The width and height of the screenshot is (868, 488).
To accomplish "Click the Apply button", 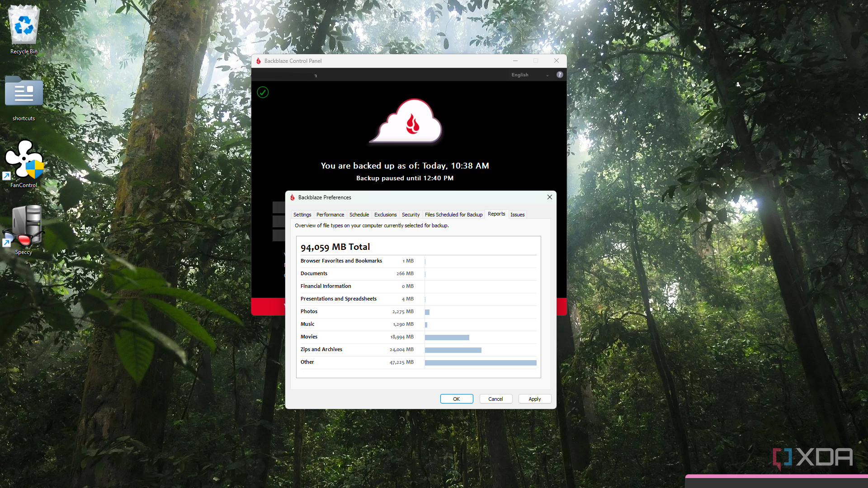I will [534, 399].
